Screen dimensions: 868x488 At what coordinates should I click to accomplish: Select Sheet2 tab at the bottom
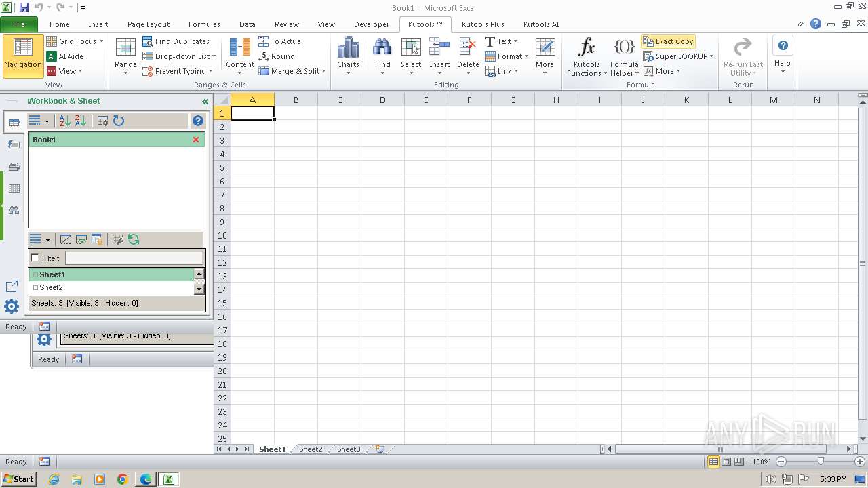311,449
